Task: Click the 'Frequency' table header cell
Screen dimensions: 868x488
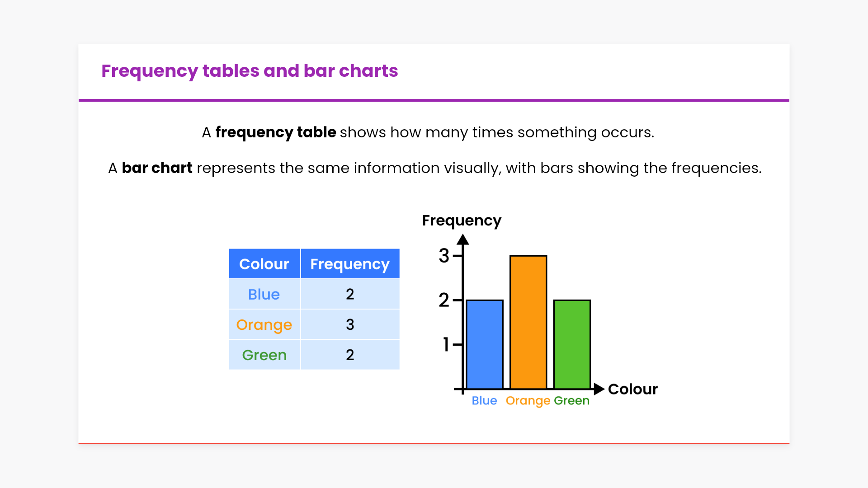Action: (x=350, y=264)
